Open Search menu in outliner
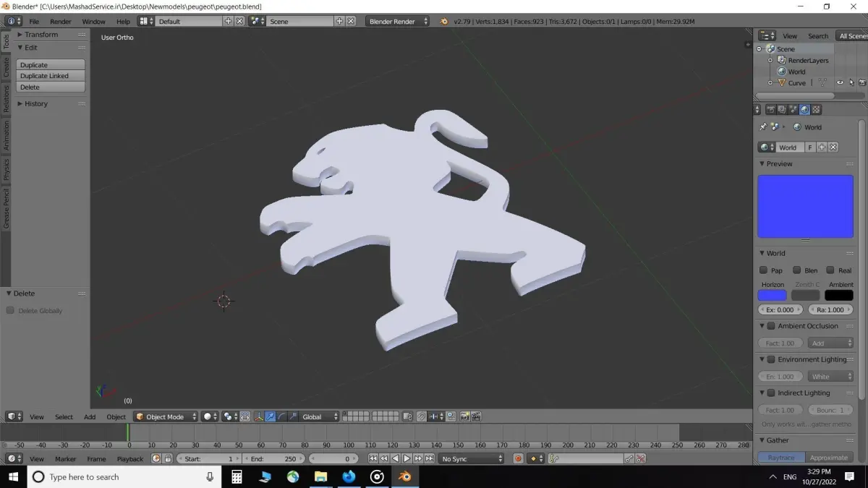 point(818,35)
